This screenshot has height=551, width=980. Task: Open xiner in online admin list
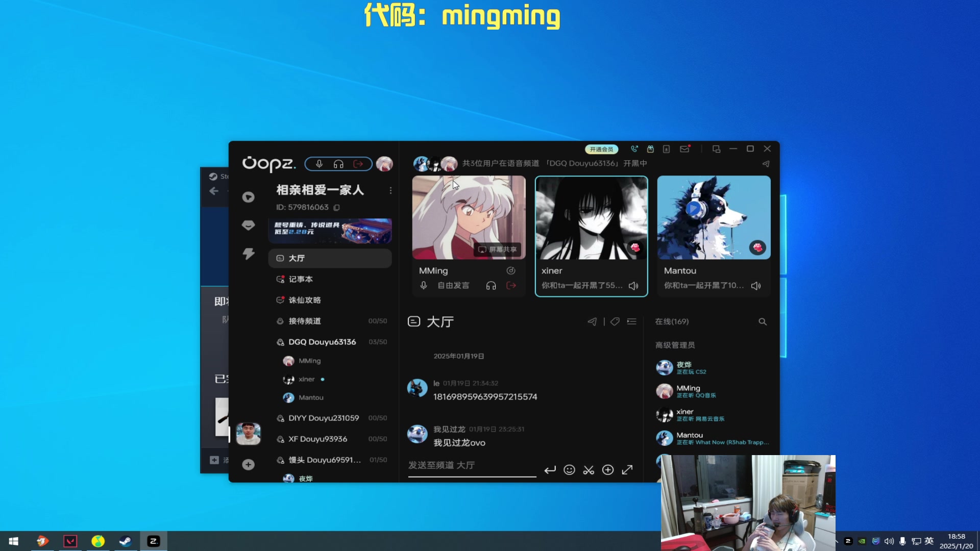(x=712, y=415)
